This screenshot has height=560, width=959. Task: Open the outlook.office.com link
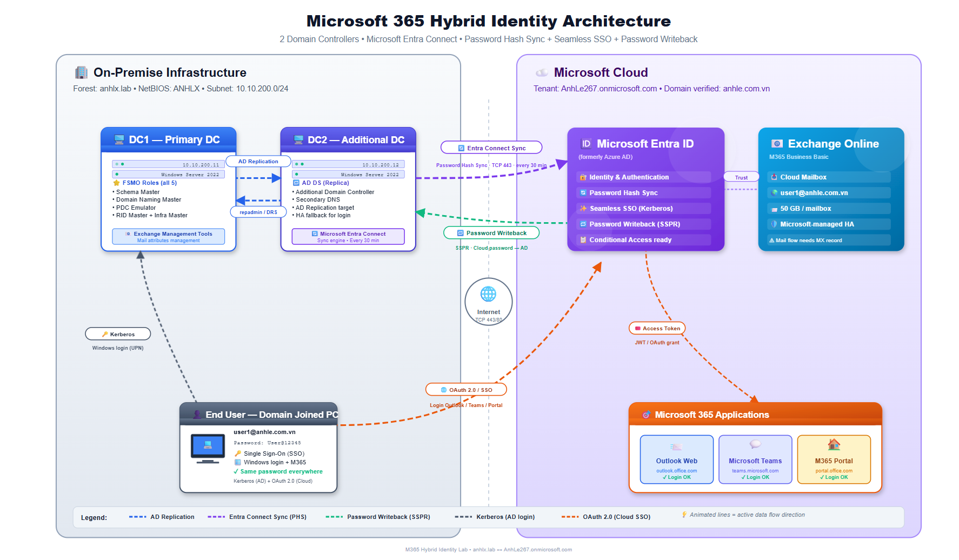pos(677,471)
